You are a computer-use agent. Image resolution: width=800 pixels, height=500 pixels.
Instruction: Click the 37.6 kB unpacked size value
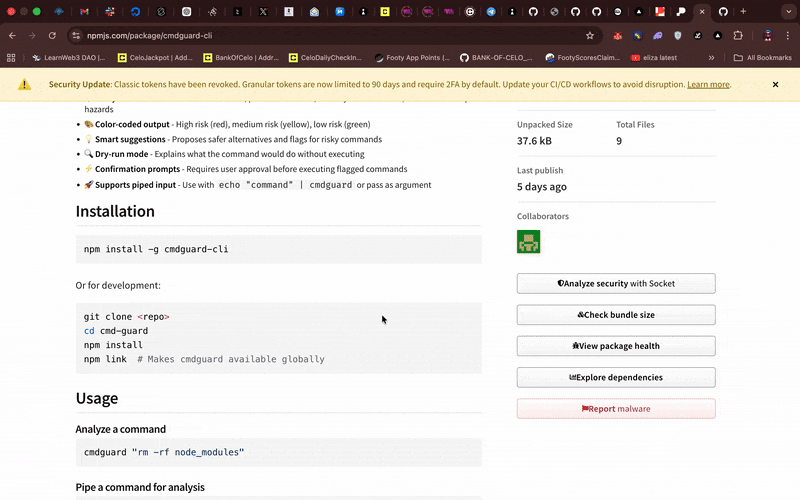pyautogui.click(x=534, y=141)
